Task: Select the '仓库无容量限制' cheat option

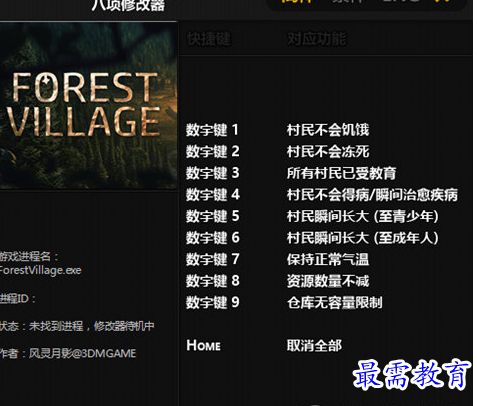Action: (335, 303)
